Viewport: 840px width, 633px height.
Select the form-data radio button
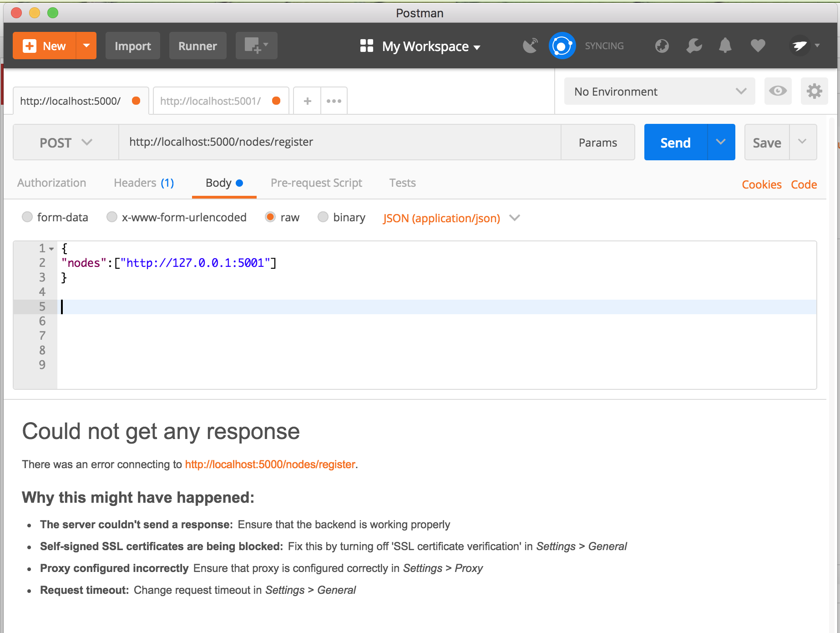click(x=27, y=217)
